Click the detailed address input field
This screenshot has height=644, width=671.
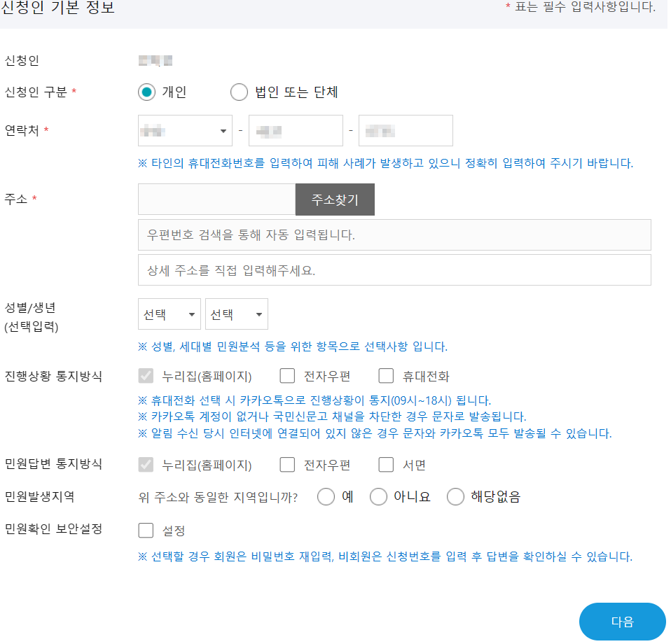pyautogui.click(x=394, y=269)
